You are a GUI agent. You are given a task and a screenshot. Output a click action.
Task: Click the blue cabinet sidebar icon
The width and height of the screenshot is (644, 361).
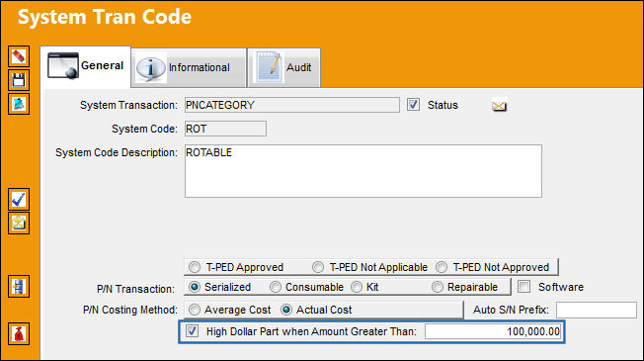(19, 286)
